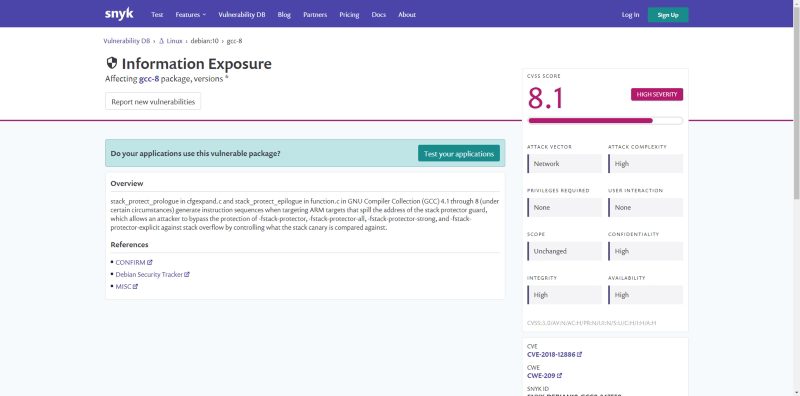
Task: Click external link icon beside CVE-2018-12886
Action: (x=580, y=355)
